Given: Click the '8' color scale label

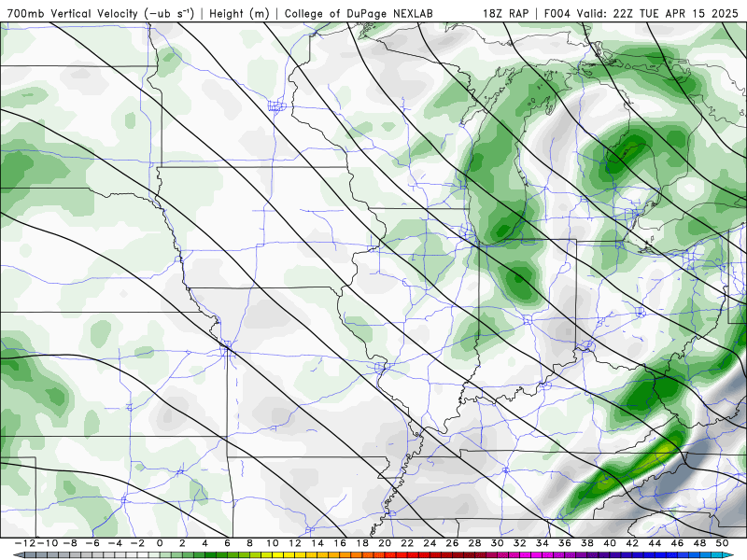Looking at the screenshot, I should coord(249,543).
